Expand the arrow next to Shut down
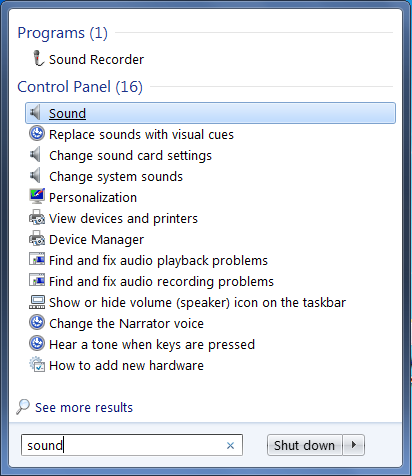This screenshot has height=476, width=412. [354, 445]
